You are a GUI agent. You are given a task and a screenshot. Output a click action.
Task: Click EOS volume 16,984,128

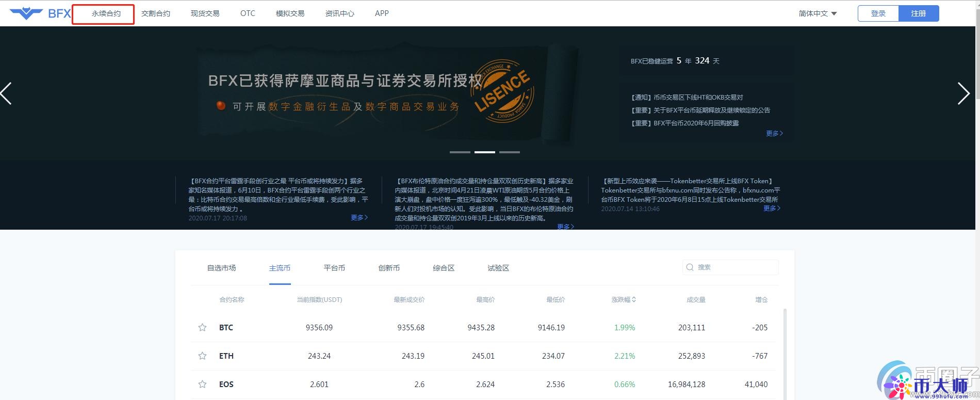pos(687,384)
